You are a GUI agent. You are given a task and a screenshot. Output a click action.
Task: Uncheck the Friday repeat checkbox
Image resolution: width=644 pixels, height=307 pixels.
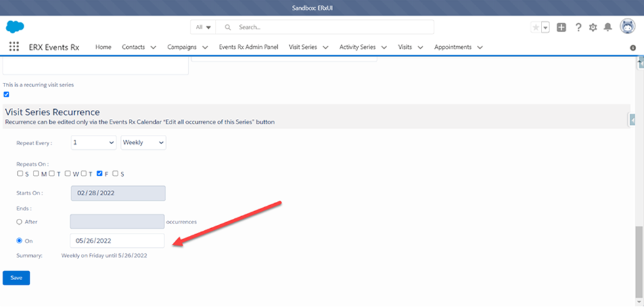coord(99,174)
